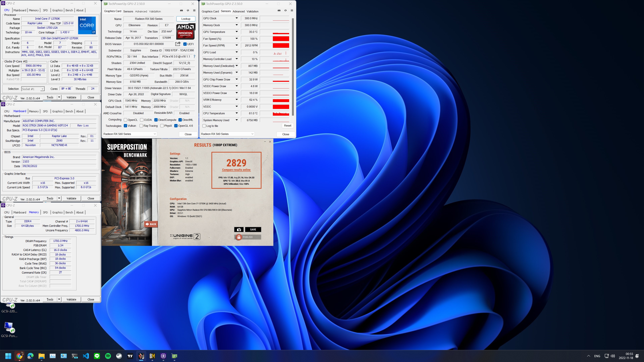Take a GPU-Z screenshot in the Graphics Card window
The height and width of the screenshot is (362, 644).
tap(181, 11)
